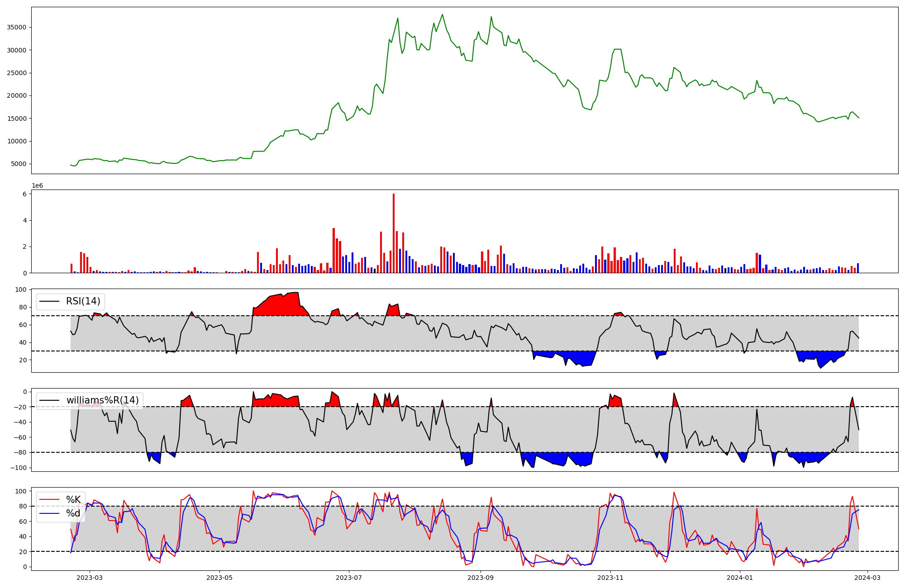Click the red %K legend entry
Viewport: 905px width, 588px height.
73,500
